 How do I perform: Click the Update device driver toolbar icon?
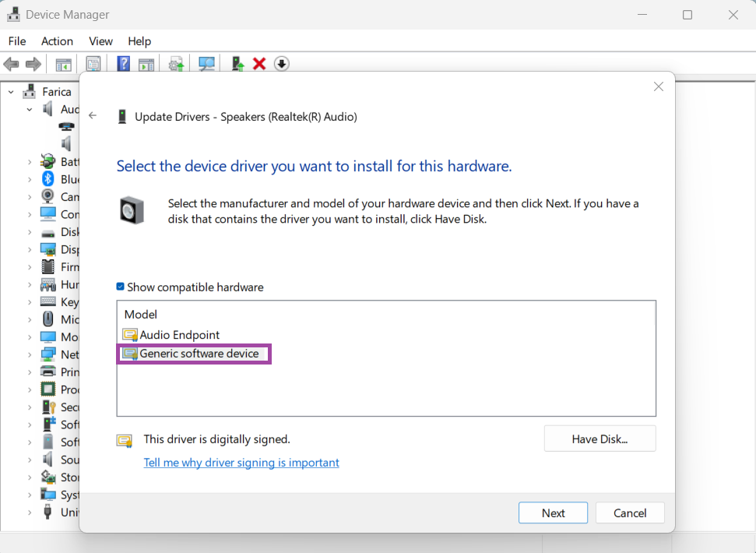coord(237,64)
